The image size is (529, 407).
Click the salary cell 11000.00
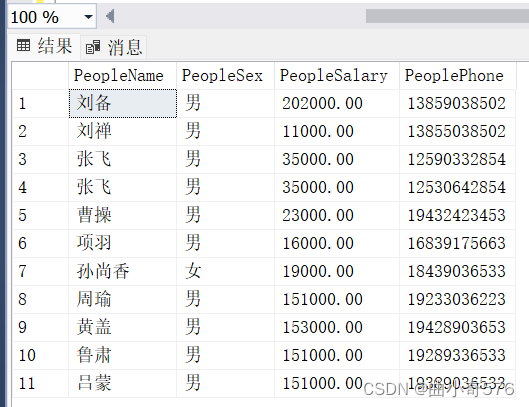[337, 132]
